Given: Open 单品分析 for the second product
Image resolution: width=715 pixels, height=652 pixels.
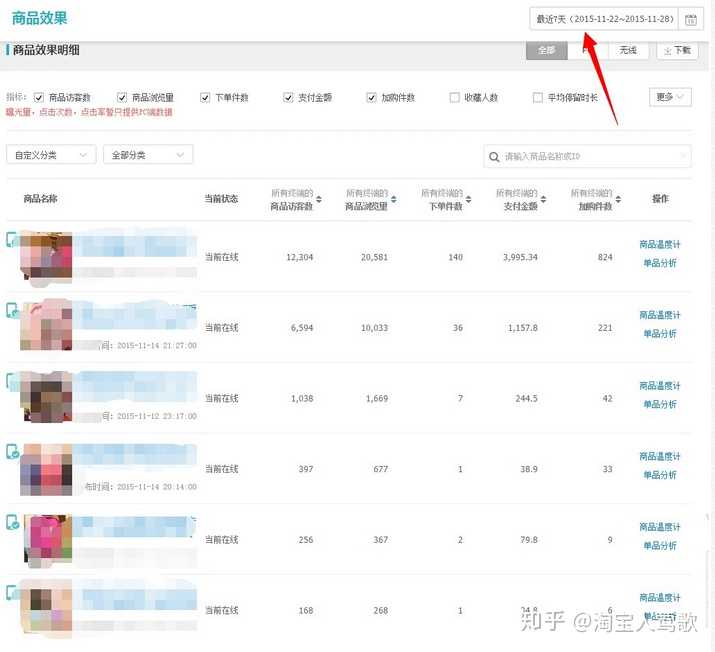Looking at the screenshot, I should click(x=659, y=334).
